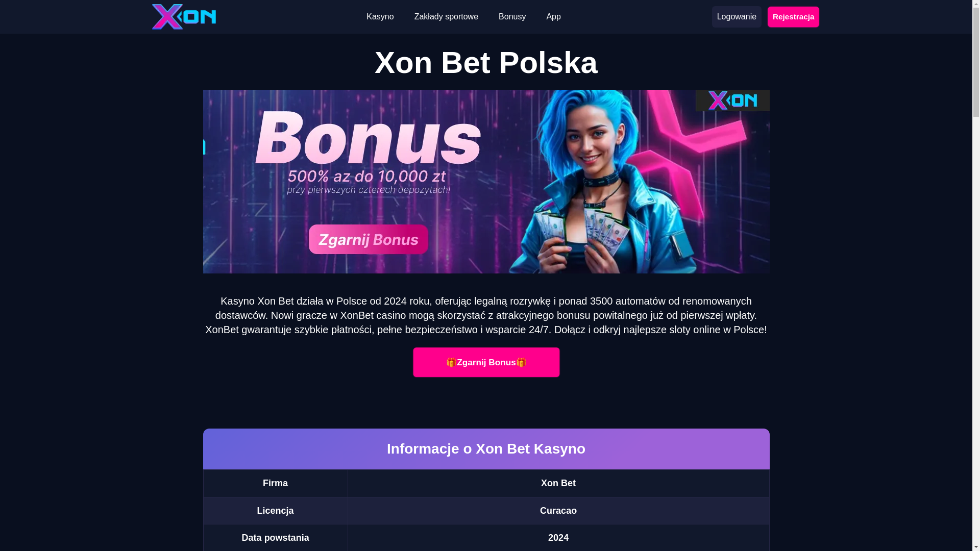
Task: Click the right gift icon on bonus button
Action: coord(521,362)
